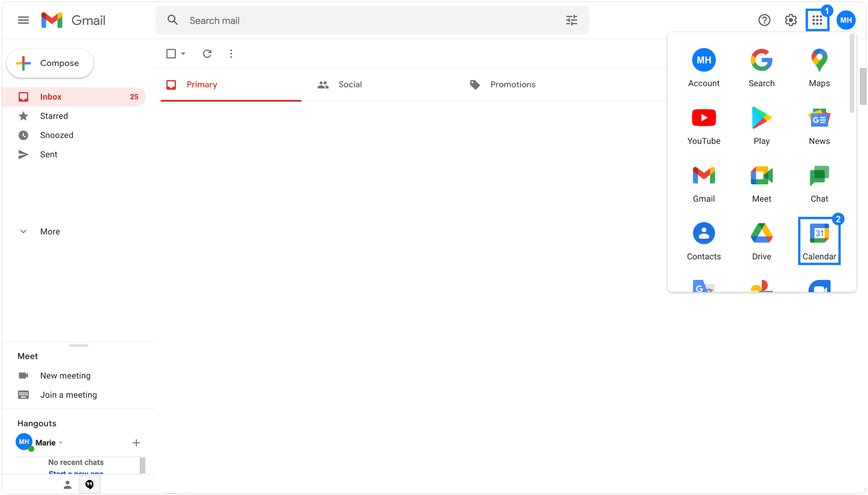Viewport: 868px width, 495px height.
Task: Open Account in the apps panel
Action: click(704, 68)
